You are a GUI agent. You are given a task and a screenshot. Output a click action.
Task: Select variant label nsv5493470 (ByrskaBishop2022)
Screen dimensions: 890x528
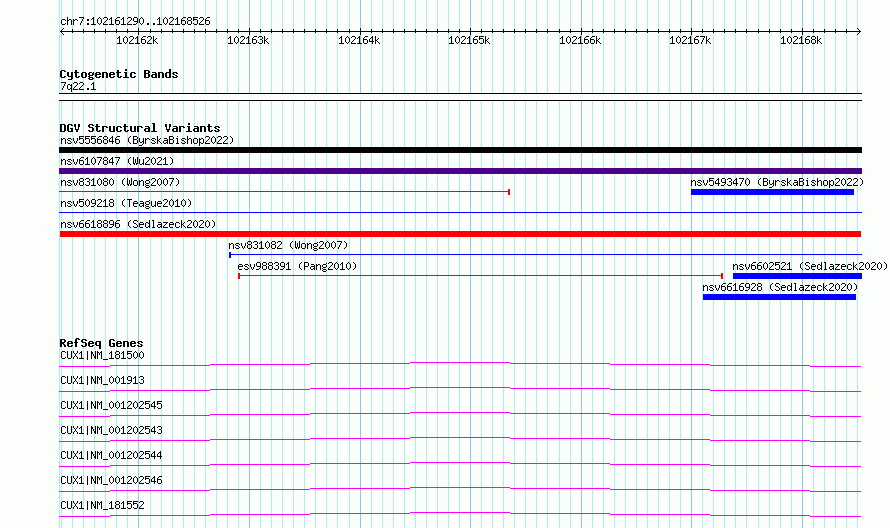[x=777, y=182]
